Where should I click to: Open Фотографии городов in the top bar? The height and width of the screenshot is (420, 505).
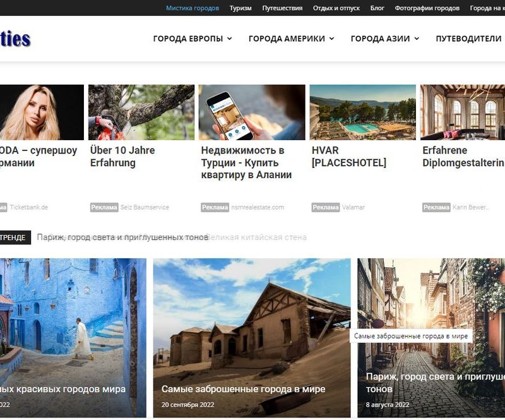pyautogui.click(x=427, y=8)
